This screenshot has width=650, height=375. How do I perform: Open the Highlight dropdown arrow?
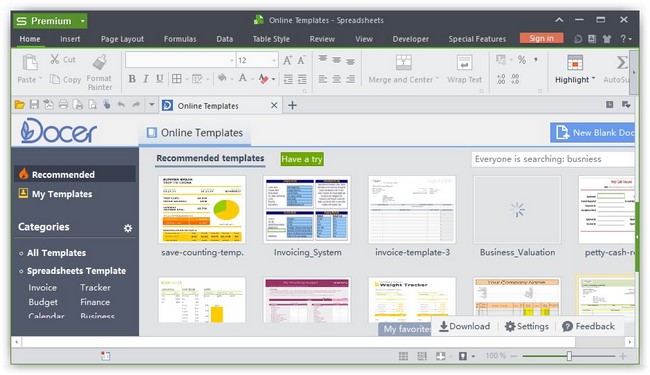click(594, 79)
